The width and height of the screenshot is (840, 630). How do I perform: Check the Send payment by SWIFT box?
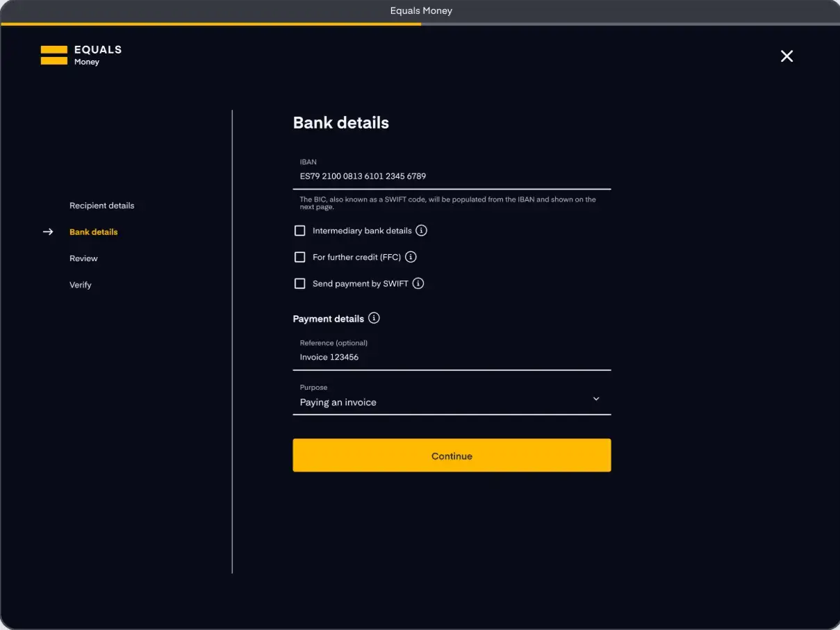pyautogui.click(x=300, y=283)
